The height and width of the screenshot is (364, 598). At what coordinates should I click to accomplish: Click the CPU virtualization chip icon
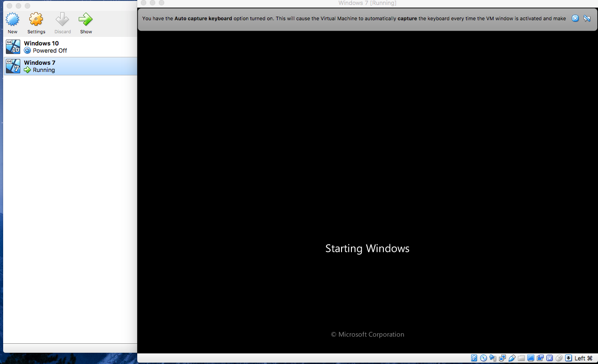point(549,358)
